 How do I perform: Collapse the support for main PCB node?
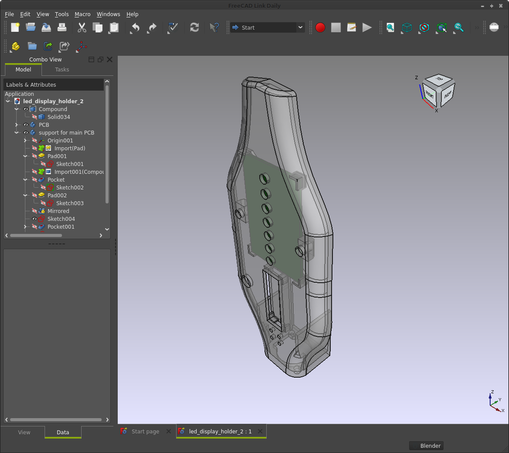click(16, 133)
